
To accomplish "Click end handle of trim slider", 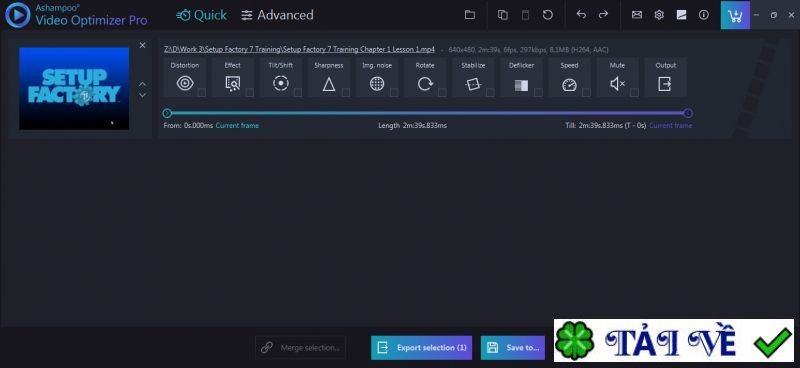I will [688, 113].
